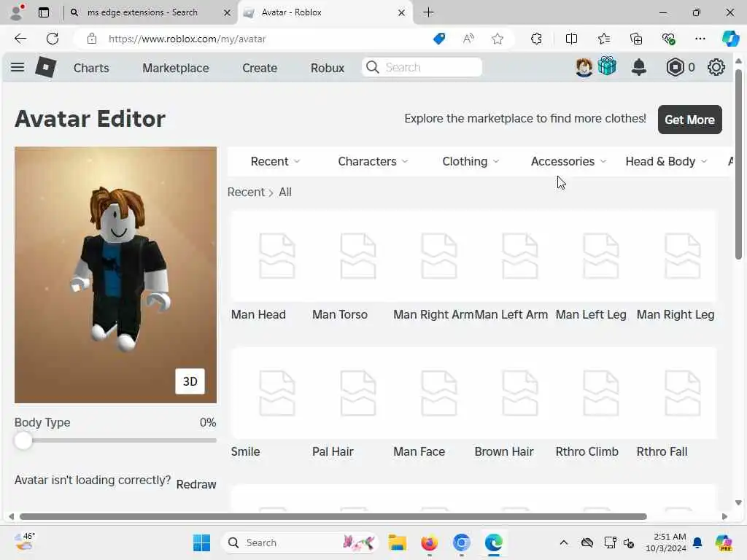The height and width of the screenshot is (560, 747).
Task: Click the Recent breadcrumb link
Action: click(246, 192)
